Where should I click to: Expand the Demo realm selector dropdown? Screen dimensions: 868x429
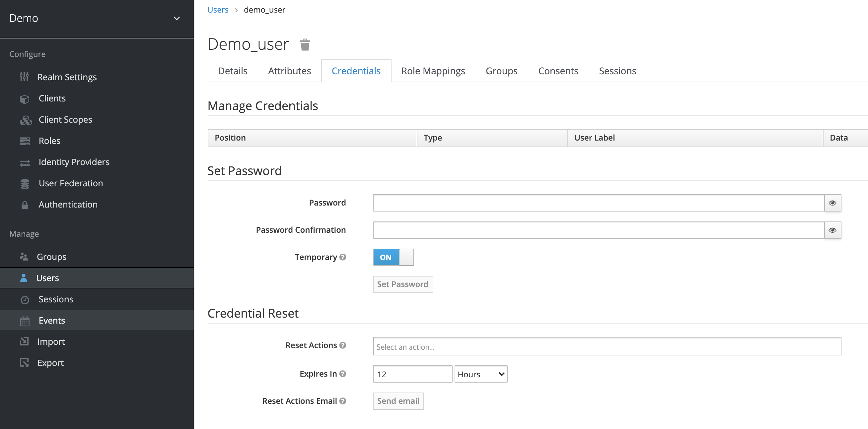pos(177,18)
